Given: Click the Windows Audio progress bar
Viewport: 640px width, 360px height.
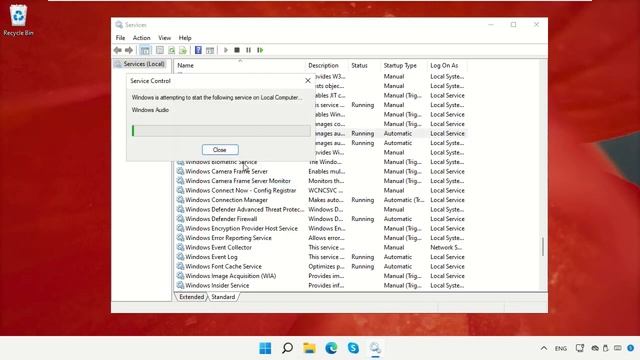Looking at the screenshot, I should tap(221, 131).
